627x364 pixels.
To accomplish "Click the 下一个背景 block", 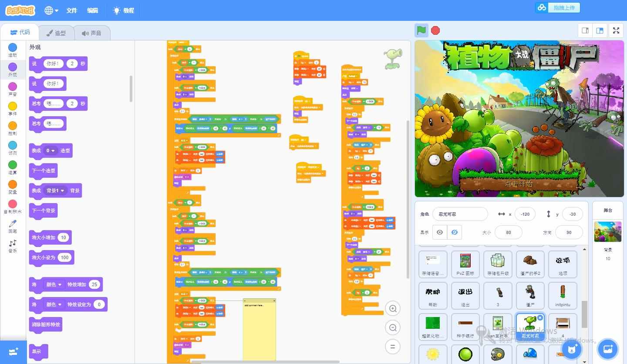I will [x=43, y=210].
